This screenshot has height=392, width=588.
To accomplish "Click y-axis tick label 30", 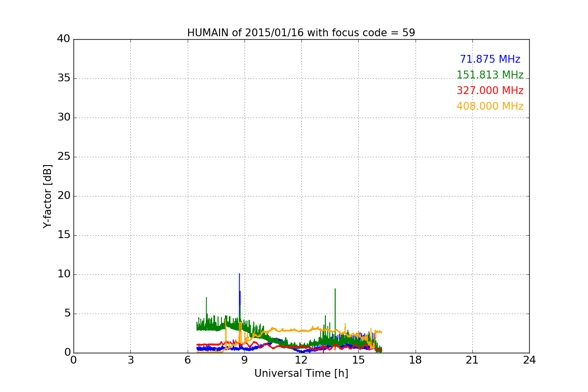I will pos(63,118).
